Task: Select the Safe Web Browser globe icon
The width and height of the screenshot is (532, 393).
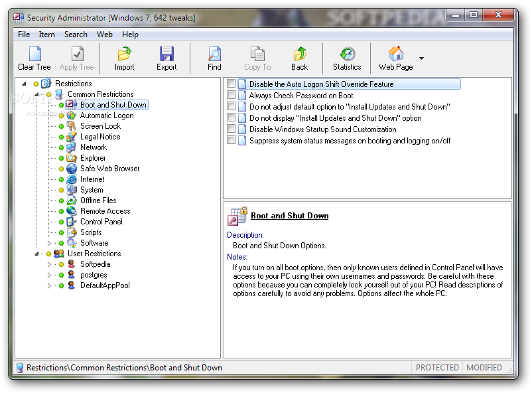Action: [71, 169]
